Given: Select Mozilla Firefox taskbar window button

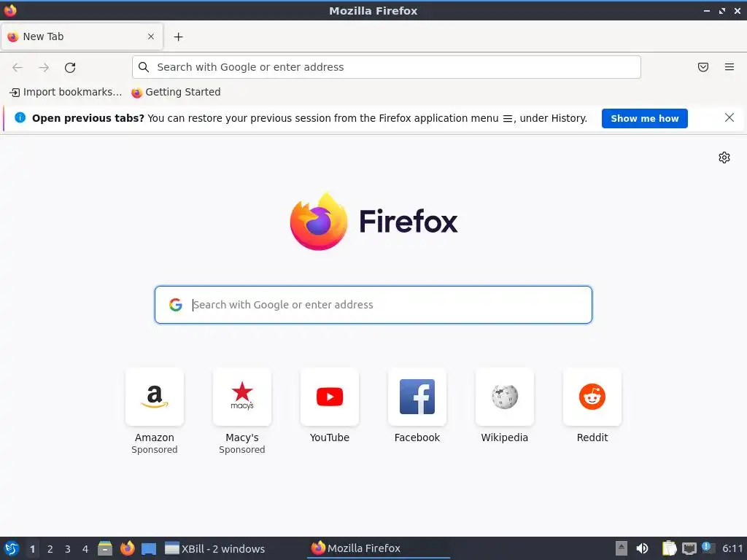Looking at the screenshot, I should (379, 548).
